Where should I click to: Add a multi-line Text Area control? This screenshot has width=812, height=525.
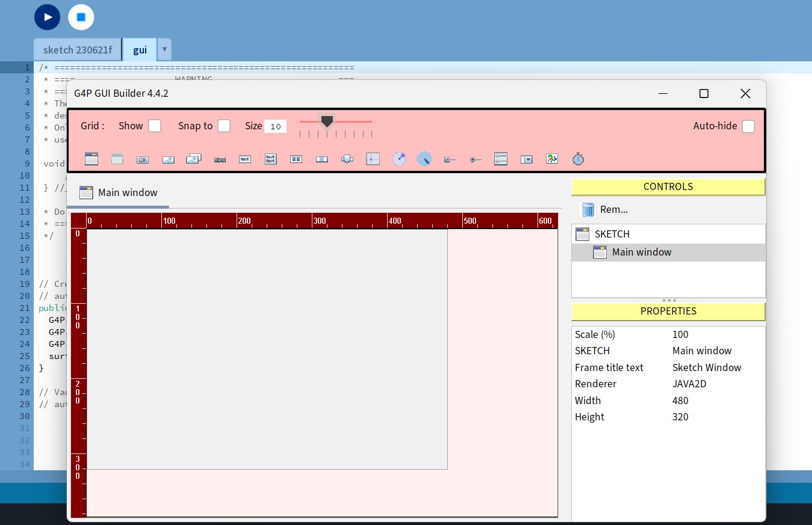[271, 159]
